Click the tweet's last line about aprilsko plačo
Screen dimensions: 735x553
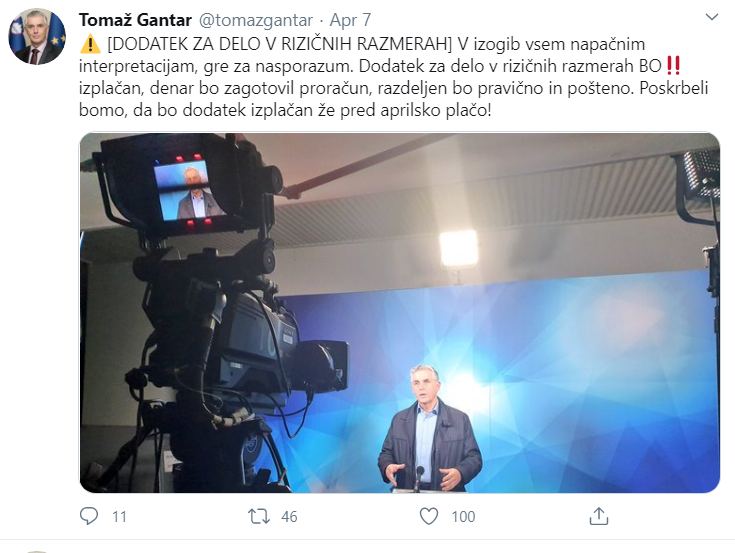(x=285, y=111)
